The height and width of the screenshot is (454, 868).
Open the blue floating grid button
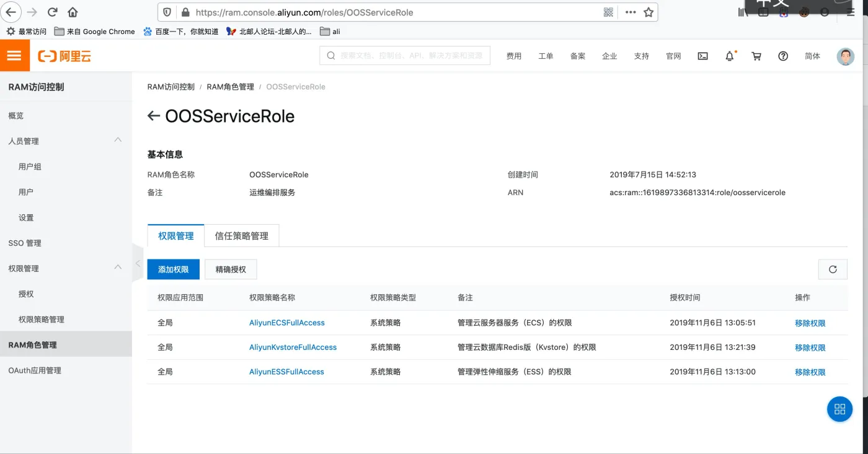tap(840, 409)
